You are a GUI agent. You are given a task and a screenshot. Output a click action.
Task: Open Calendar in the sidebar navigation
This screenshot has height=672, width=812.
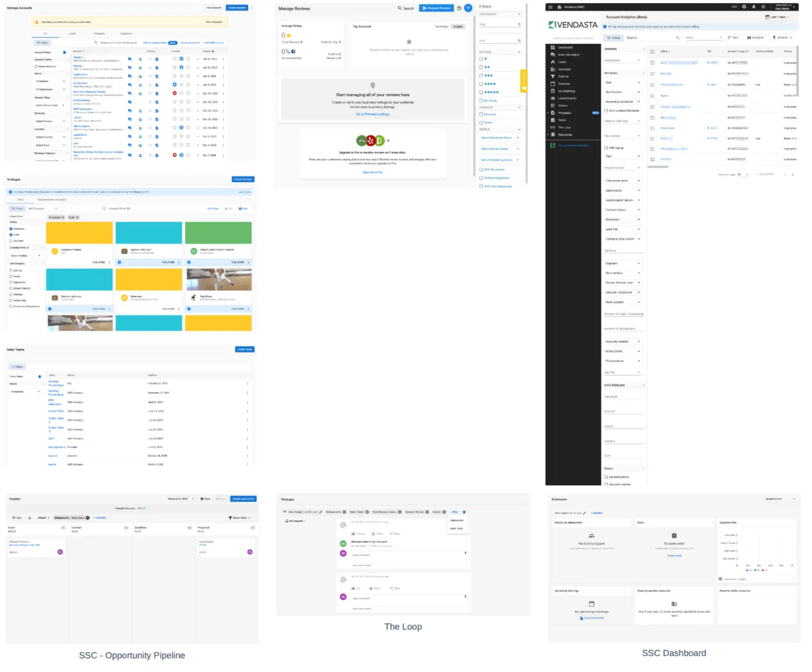coord(565,84)
